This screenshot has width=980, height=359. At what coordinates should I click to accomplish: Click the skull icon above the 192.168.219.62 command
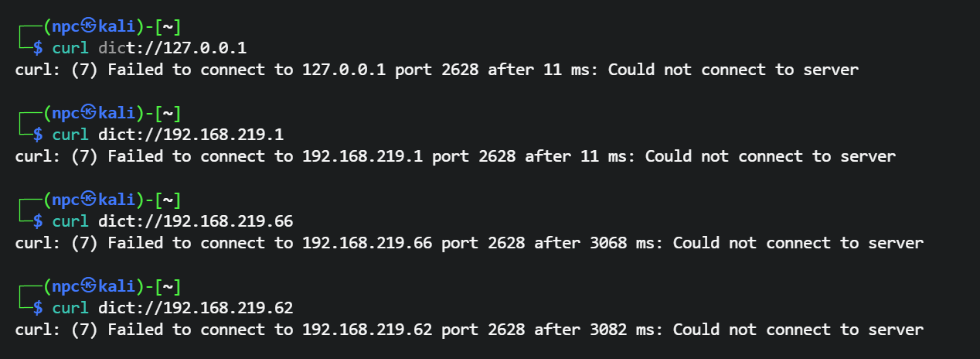(x=88, y=287)
